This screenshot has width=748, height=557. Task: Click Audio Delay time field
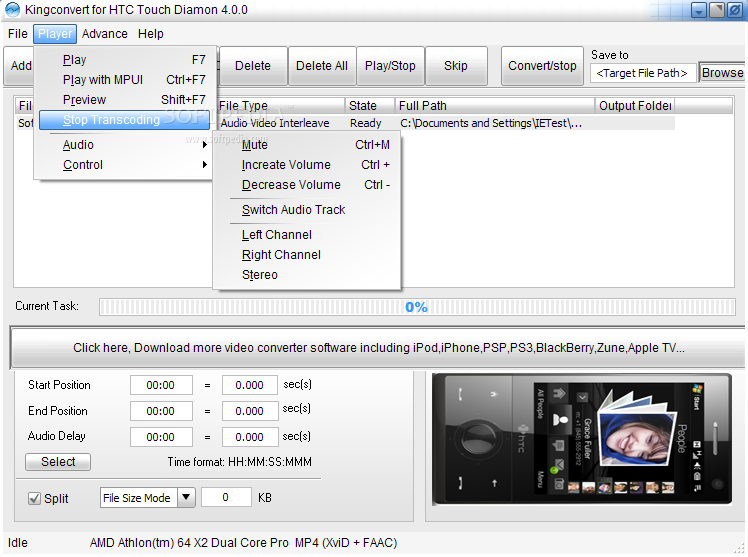[x=161, y=437]
